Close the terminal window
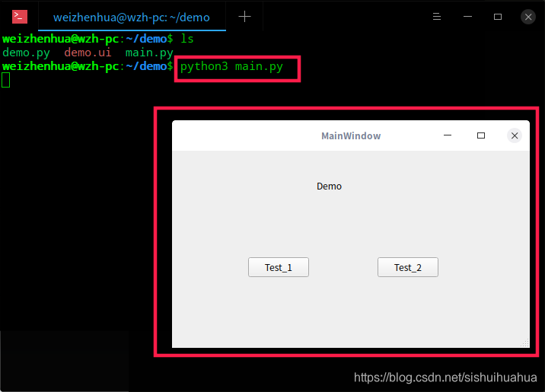This screenshot has height=392, width=545. tap(528, 17)
